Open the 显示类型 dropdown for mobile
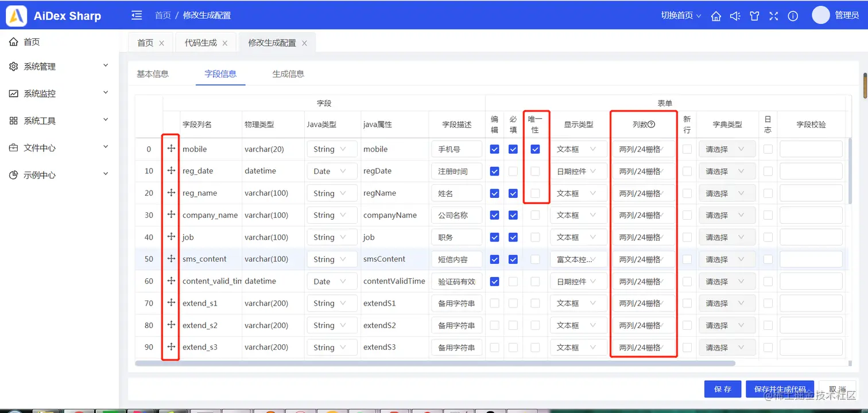This screenshot has width=868, height=413. tap(578, 149)
